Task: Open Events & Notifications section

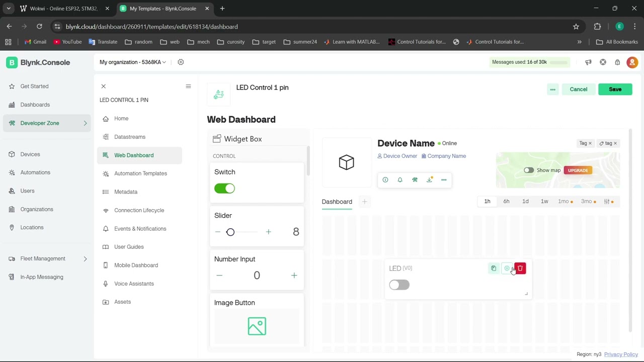Action: pyautogui.click(x=140, y=229)
